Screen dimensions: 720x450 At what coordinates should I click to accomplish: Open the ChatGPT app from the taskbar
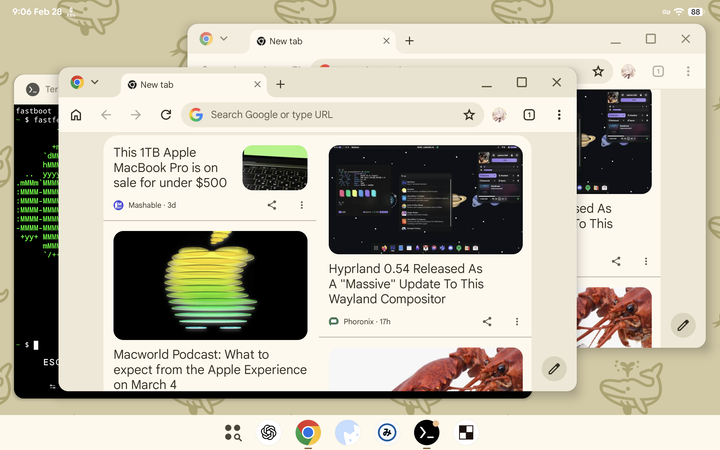(269, 432)
